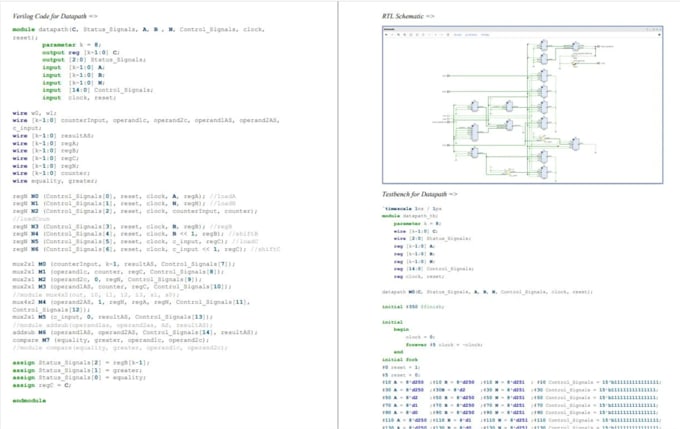Click the 'assign regC = C;' line
680x429 pixels.
(42, 385)
